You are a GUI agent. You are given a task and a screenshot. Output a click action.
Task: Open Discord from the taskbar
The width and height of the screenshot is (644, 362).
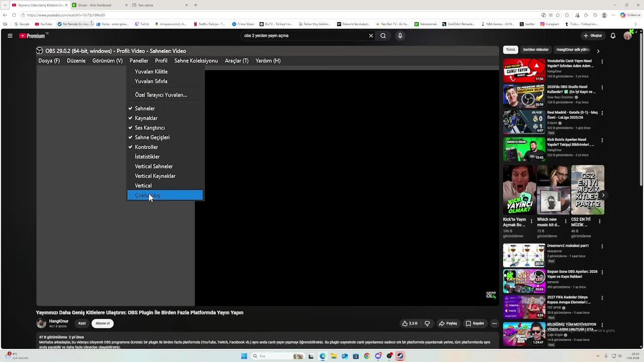coord(378,356)
